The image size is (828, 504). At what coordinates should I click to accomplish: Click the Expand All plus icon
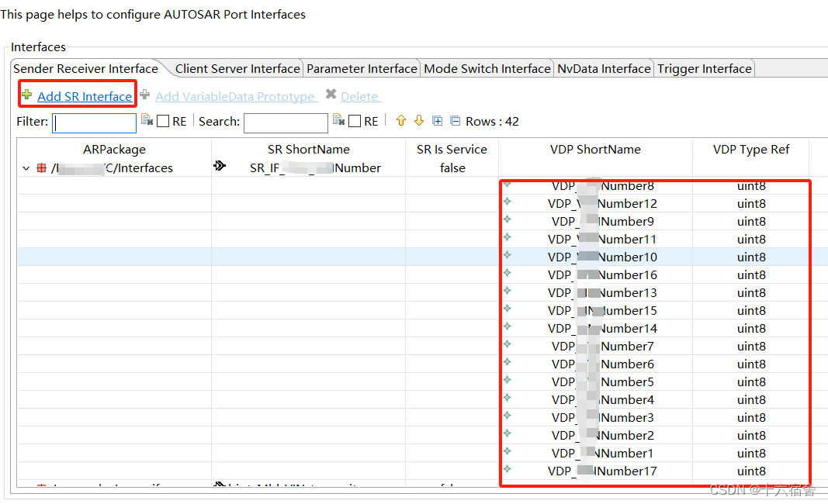pyautogui.click(x=437, y=121)
